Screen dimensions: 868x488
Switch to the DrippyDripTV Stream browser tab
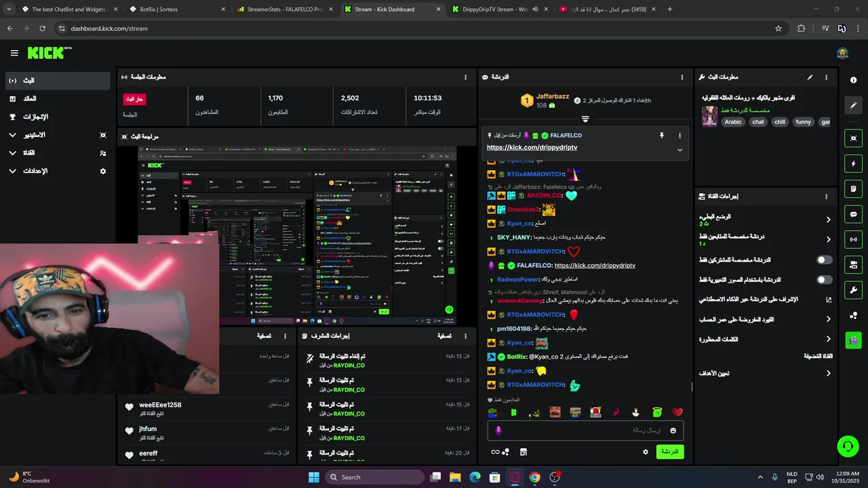(x=499, y=9)
